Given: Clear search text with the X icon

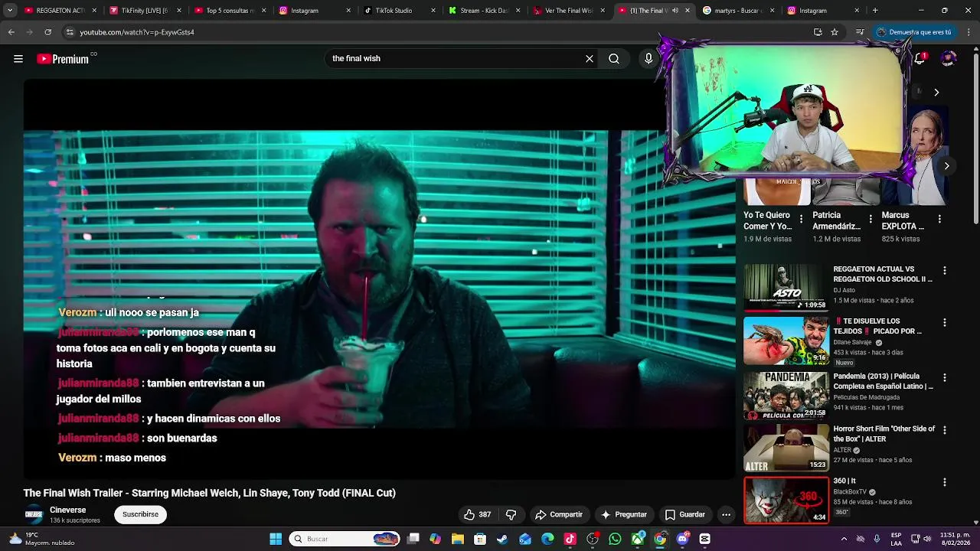Looking at the screenshot, I should click(x=590, y=59).
